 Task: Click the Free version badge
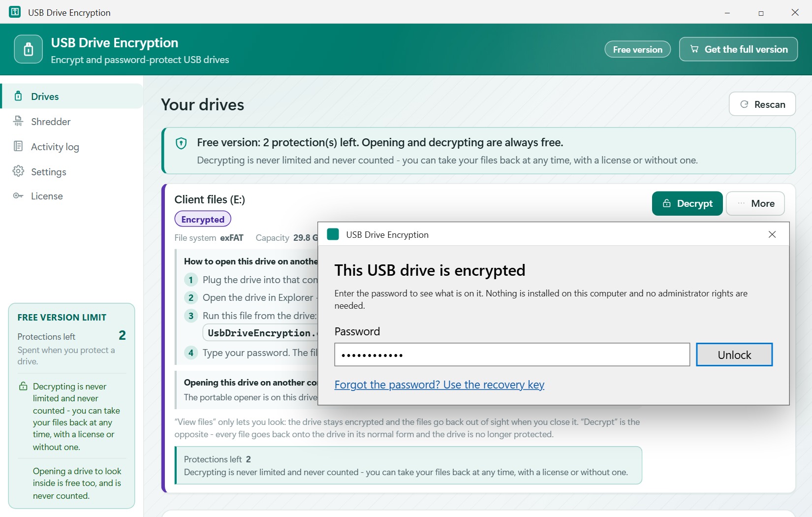pyautogui.click(x=638, y=49)
